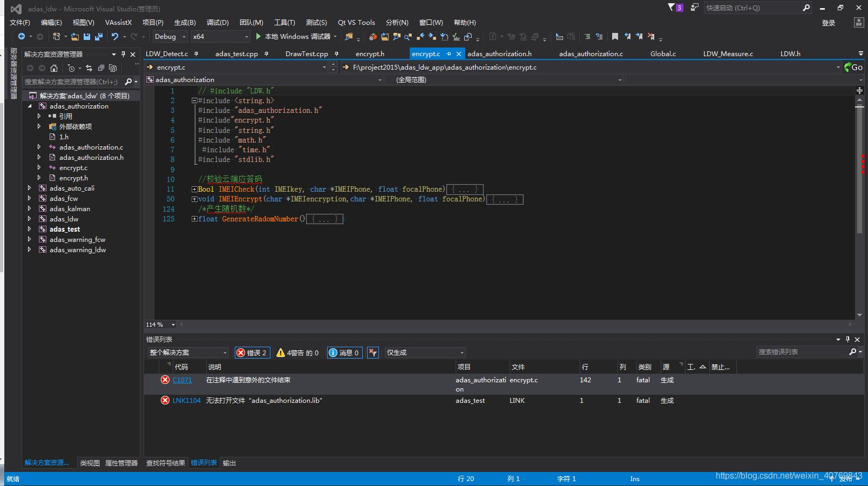Toggle the errors filter showing 2 errors
This screenshot has height=486, width=868.
252,353
